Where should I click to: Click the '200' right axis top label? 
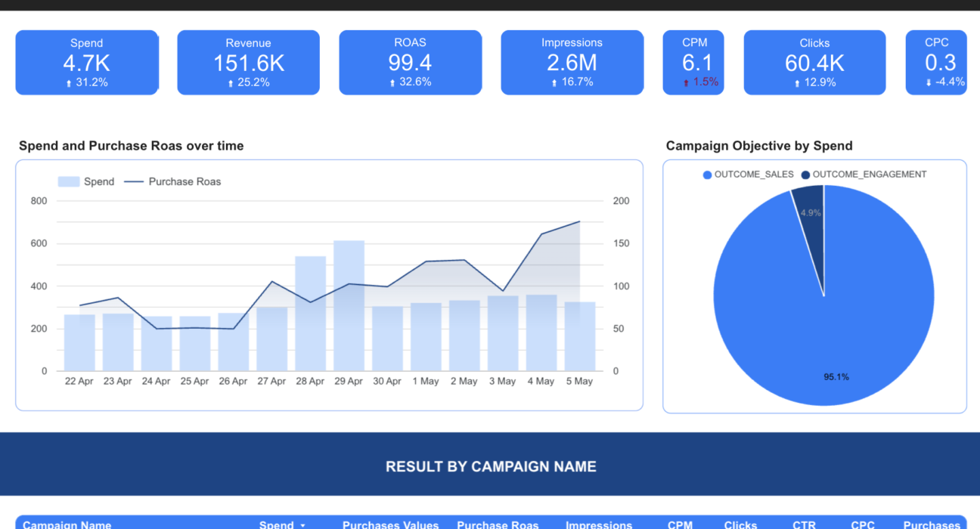coord(621,201)
